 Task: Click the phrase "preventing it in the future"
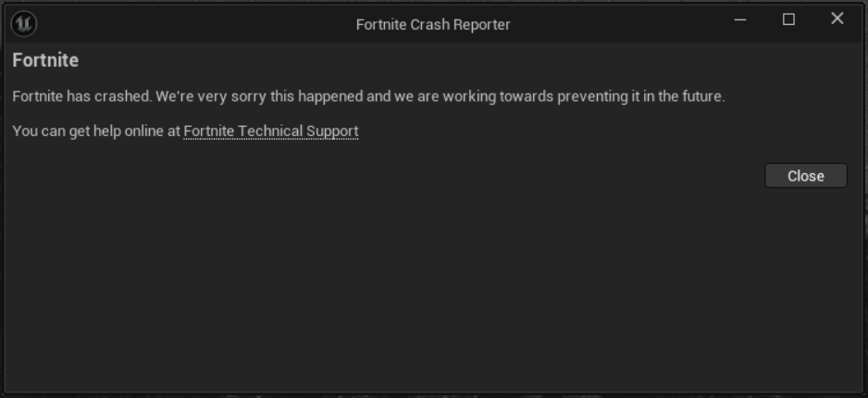640,96
